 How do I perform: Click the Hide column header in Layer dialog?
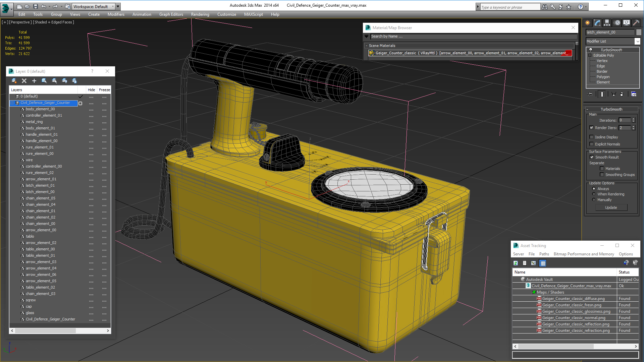coord(91,90)
